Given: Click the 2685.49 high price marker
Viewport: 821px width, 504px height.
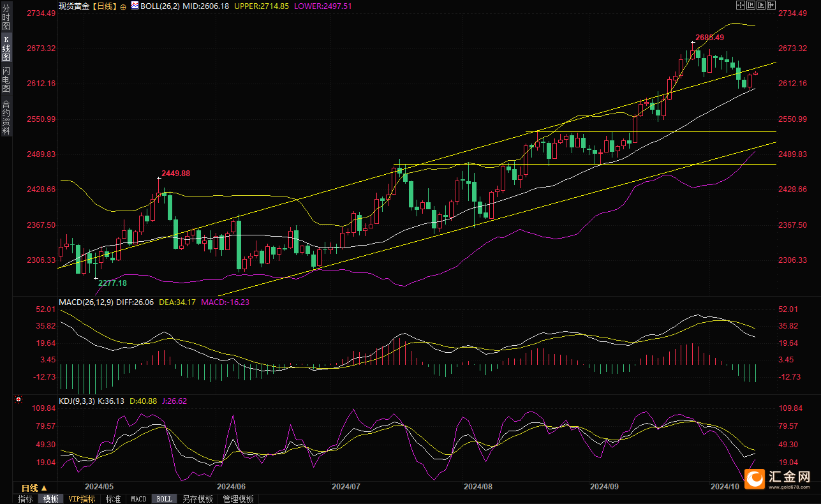Looking at the screenshot, I should point(710,37).
